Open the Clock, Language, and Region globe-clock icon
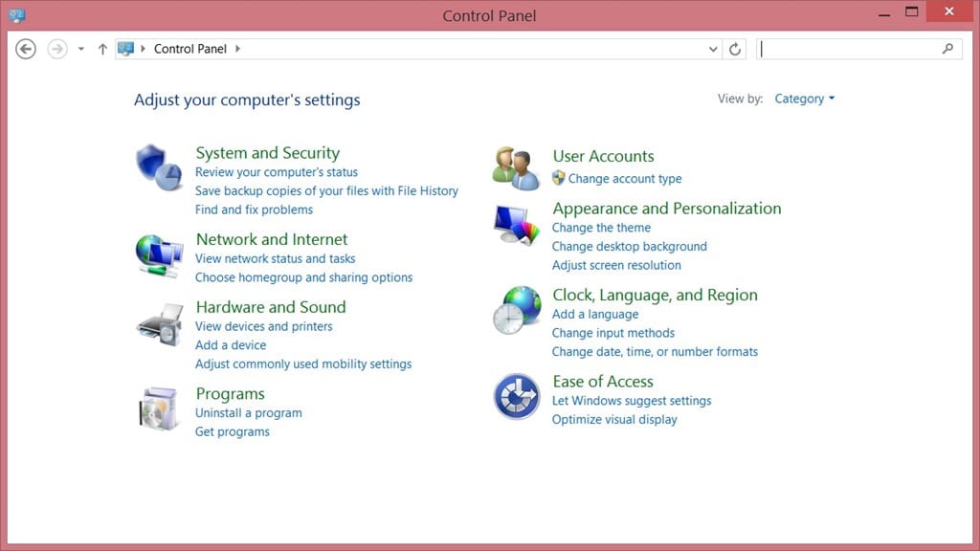980x551 pixels. (x=517, y=310)
